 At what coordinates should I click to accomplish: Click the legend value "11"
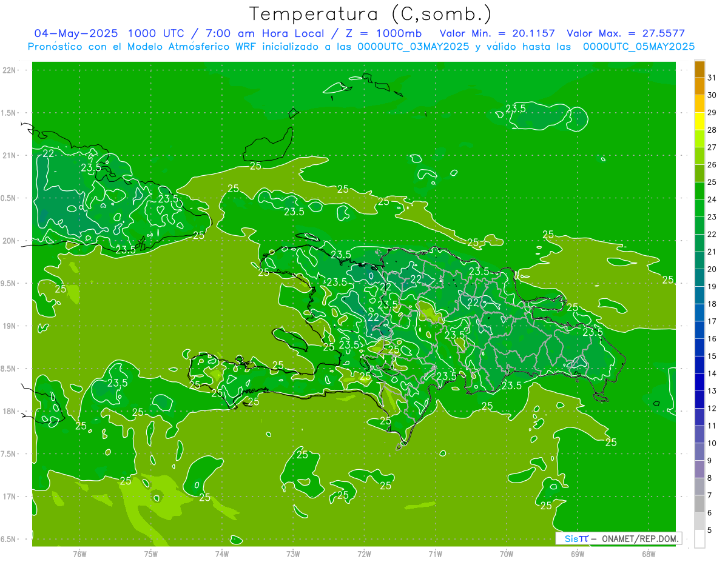tap(712, 426)
